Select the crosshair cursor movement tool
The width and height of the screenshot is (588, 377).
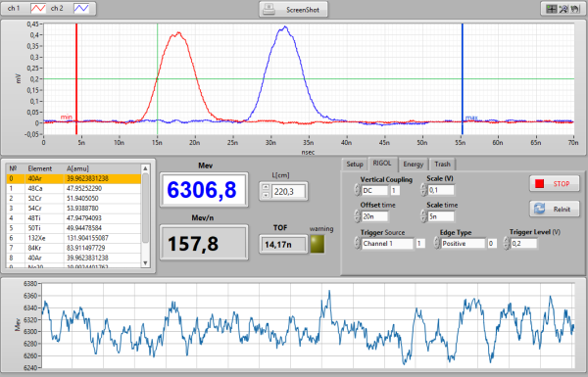tap(551, 9)
